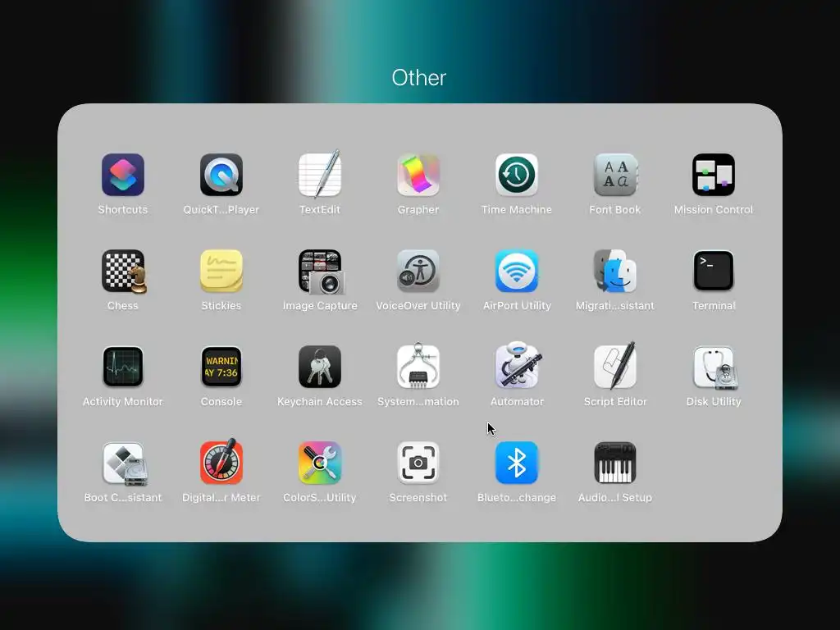Viewport: 840px width, 630px height.
Task: Open the Script Editor icon
Action: [x=615, y=365]
